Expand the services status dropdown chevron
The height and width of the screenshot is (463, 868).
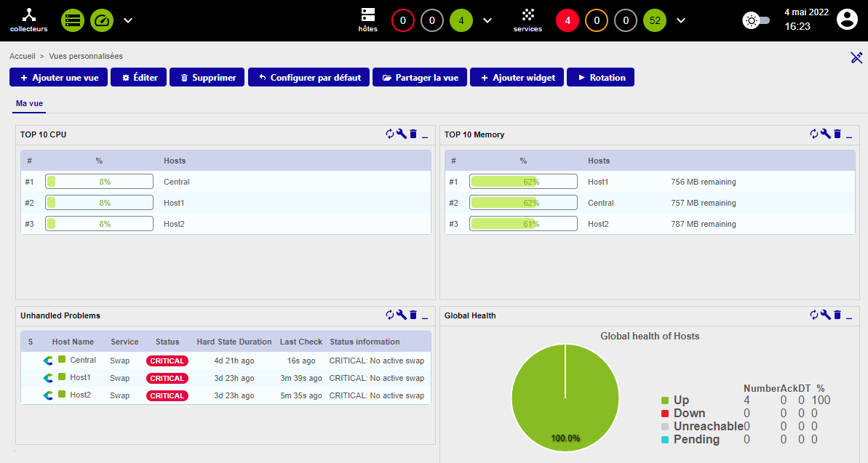click(681, 20)
